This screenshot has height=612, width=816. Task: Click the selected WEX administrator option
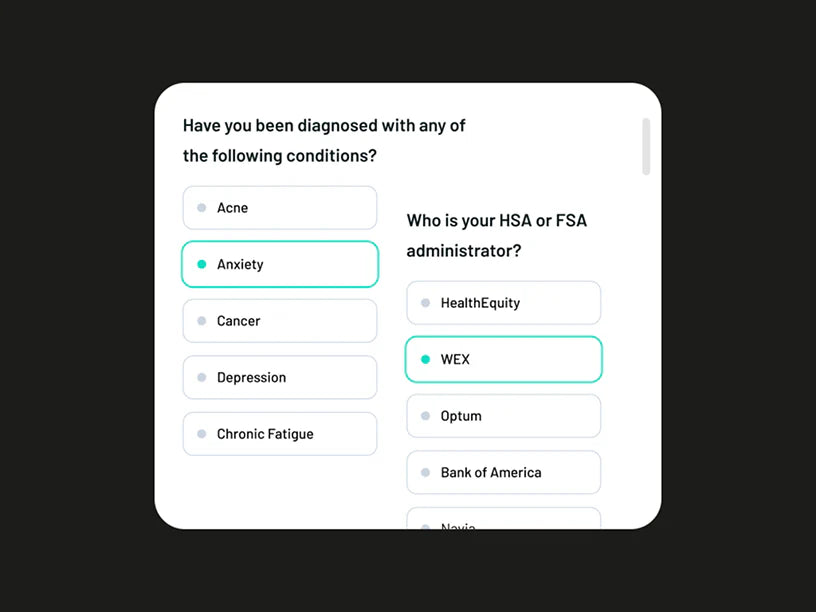[x=503, y=359]
